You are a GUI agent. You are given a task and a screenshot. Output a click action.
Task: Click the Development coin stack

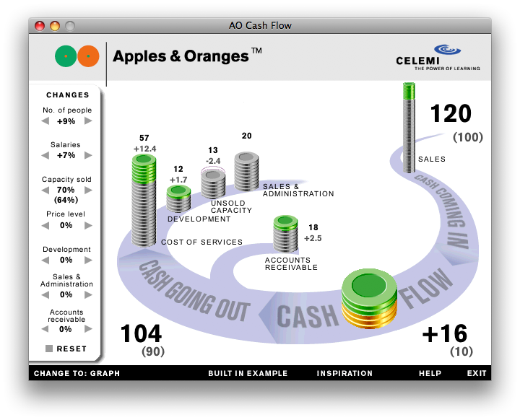178,199
